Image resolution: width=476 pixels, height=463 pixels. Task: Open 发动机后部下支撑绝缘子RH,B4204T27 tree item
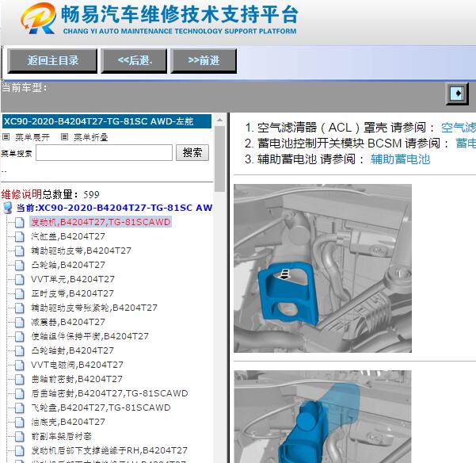[x=109, y=450]
